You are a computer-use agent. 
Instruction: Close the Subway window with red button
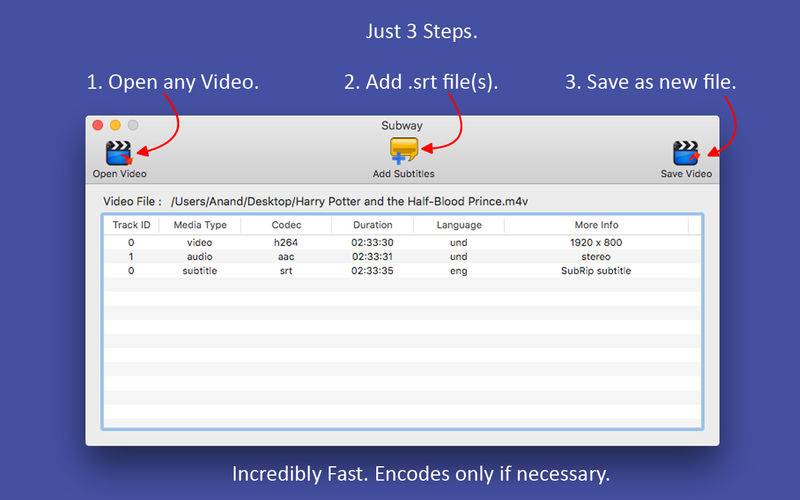(98, 126)
